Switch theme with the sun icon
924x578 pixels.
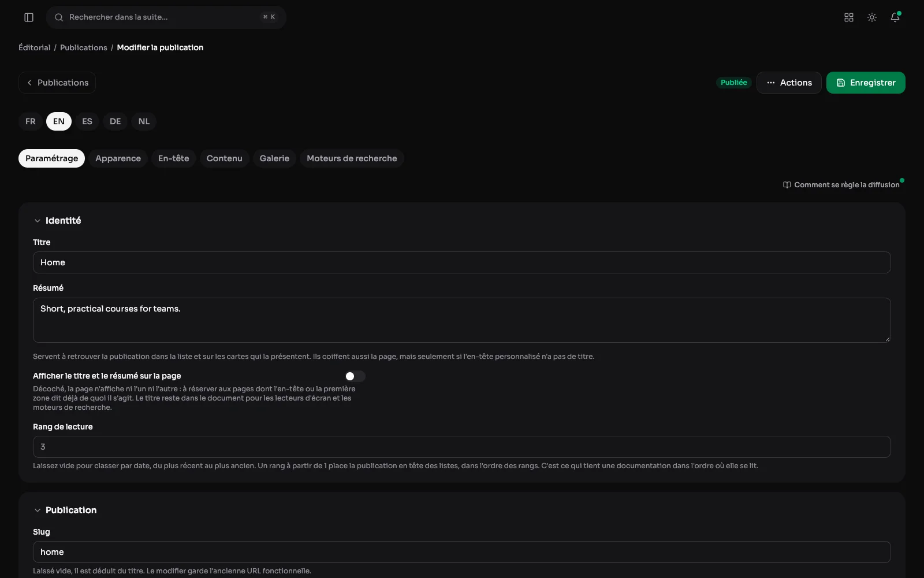point(872,17)
